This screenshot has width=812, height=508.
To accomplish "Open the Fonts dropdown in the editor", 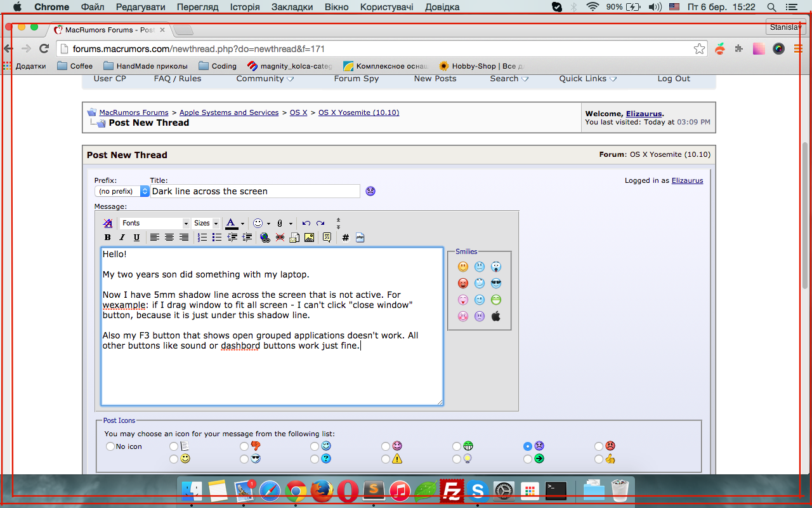I will tap(155, 223).
